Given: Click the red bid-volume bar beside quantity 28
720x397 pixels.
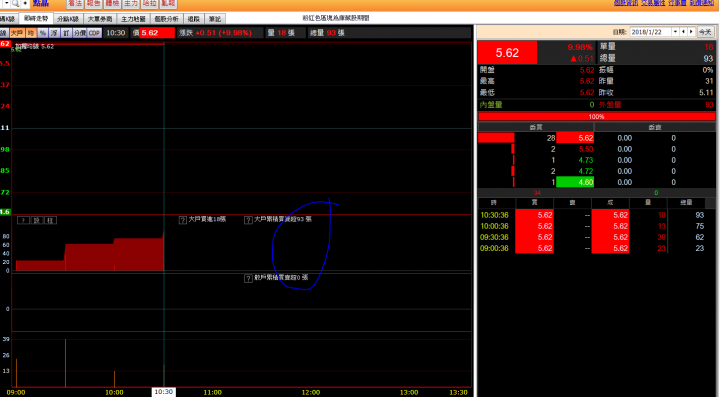Looking at the screenshot, I should click(x=496, y=138).
